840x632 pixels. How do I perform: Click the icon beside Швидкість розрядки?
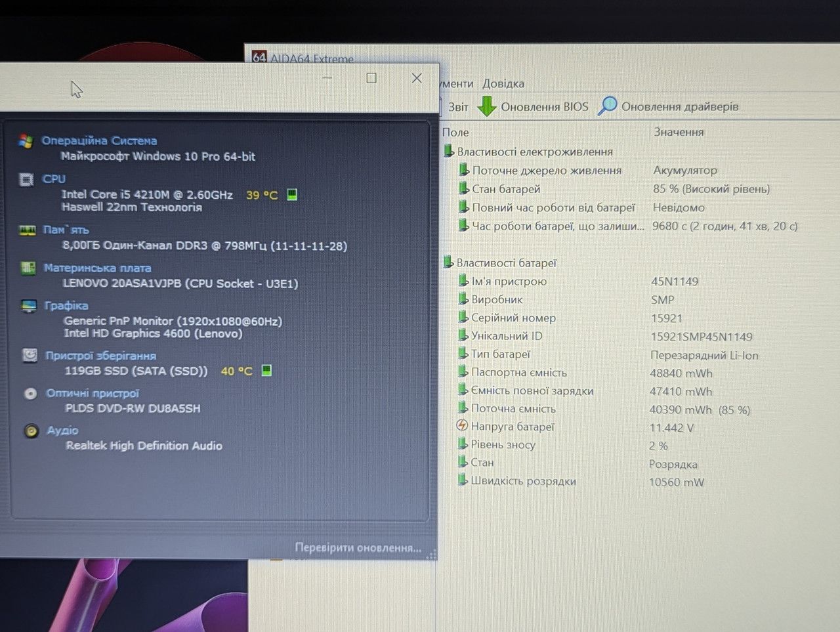point(463,480)
